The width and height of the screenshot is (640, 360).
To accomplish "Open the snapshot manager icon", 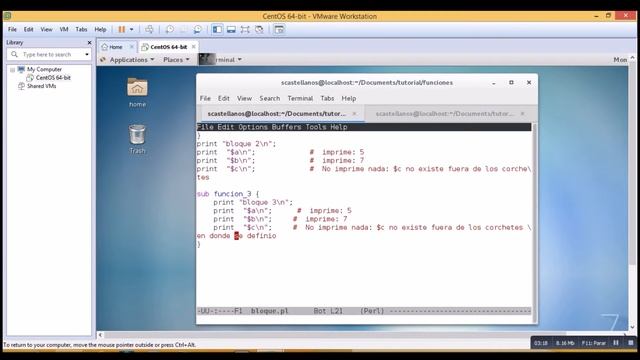I will pyautogui.click(x=198, y=29).
